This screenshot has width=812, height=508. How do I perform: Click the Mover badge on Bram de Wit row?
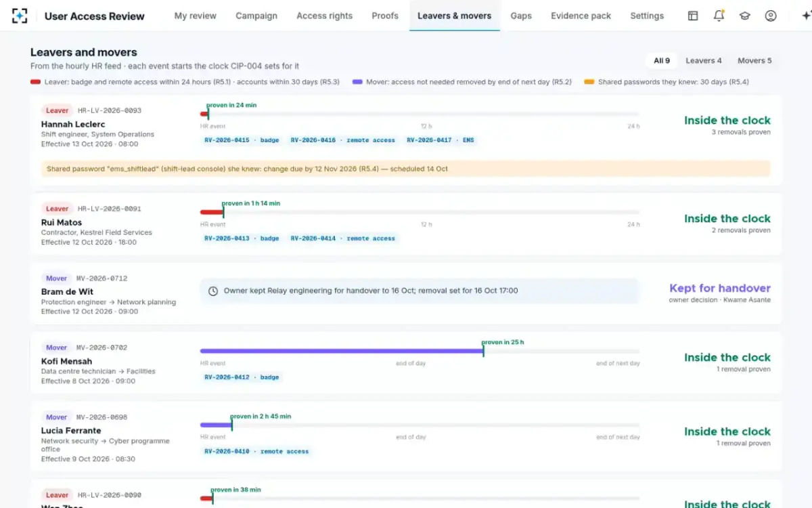pyautogui.click(x=56, y=278)
